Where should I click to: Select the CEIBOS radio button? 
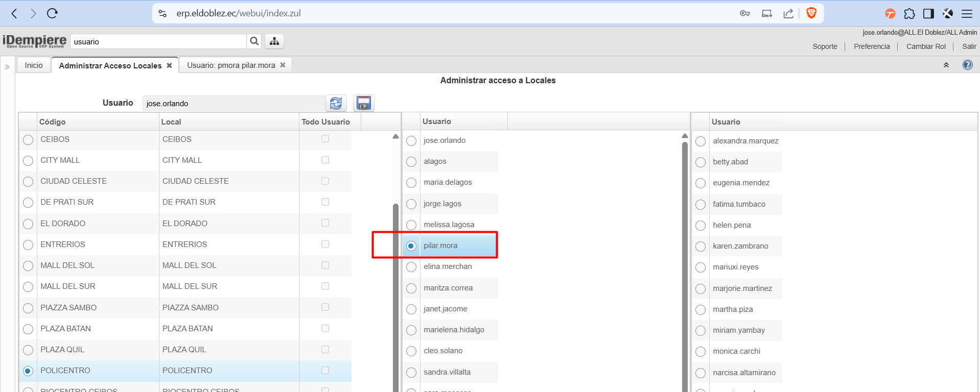click(x=28, y=140)
